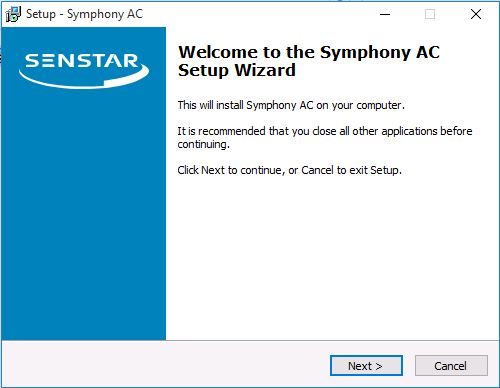Click the gap between Next and Cancel
The width and height of the screenshot is (500, 388).
coord(409,366)
